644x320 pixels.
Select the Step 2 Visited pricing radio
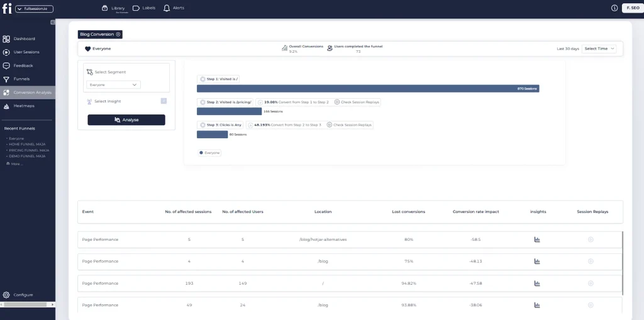tap(203, 102)
